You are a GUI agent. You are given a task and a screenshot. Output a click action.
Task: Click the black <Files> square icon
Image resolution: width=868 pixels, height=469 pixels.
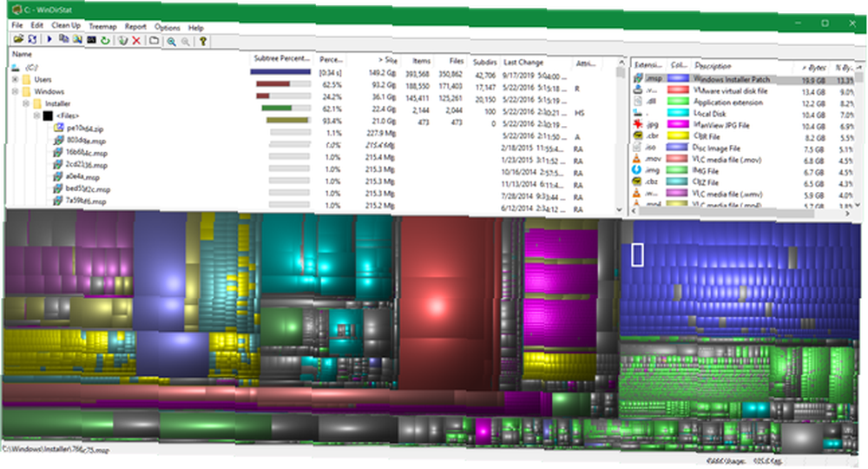48,116
